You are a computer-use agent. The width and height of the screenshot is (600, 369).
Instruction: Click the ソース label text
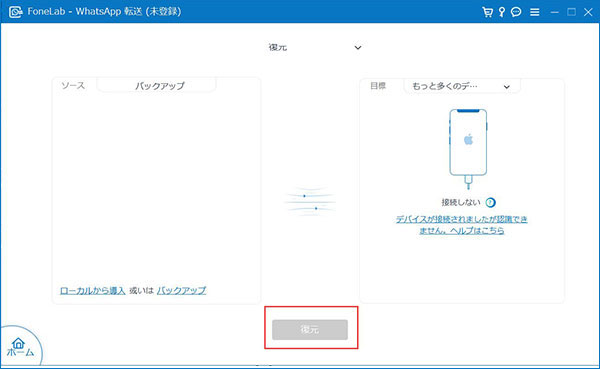[x=73, y=85]
